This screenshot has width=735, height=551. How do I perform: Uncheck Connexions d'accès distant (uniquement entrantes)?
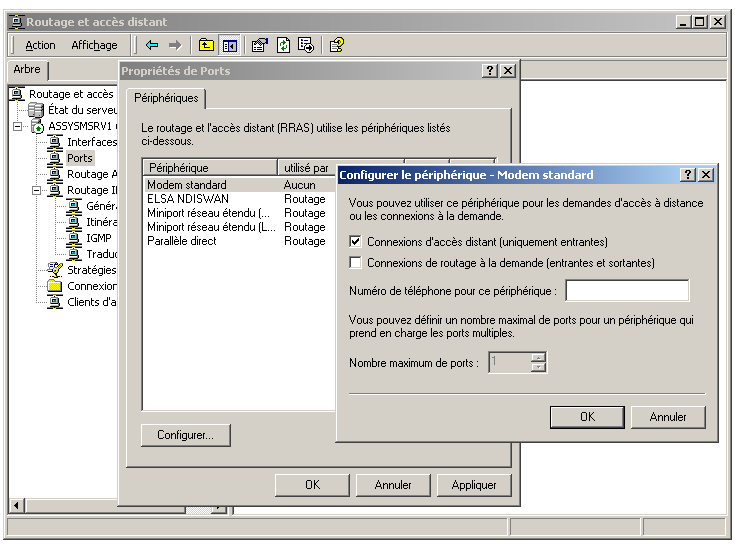pyautogui.click(x=355, y=242)
